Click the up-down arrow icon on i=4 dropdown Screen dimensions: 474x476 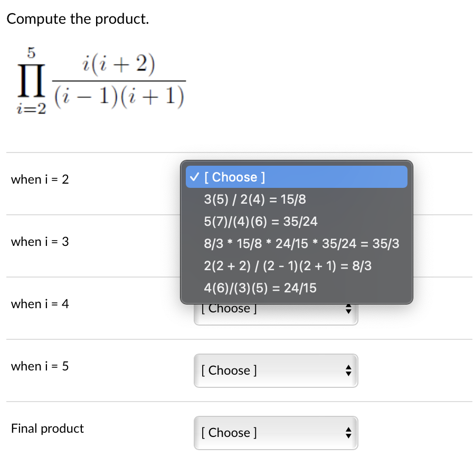(x=348, y=309)
